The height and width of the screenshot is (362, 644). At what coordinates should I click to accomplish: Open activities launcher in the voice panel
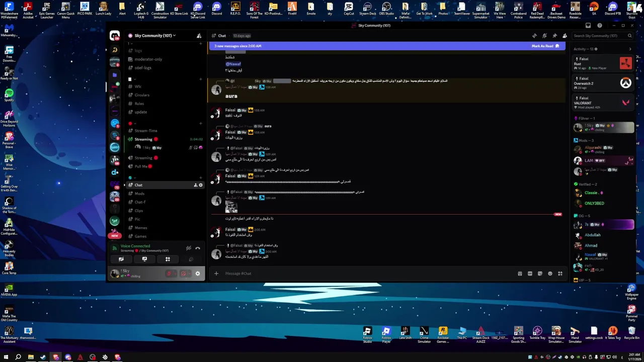168,259
